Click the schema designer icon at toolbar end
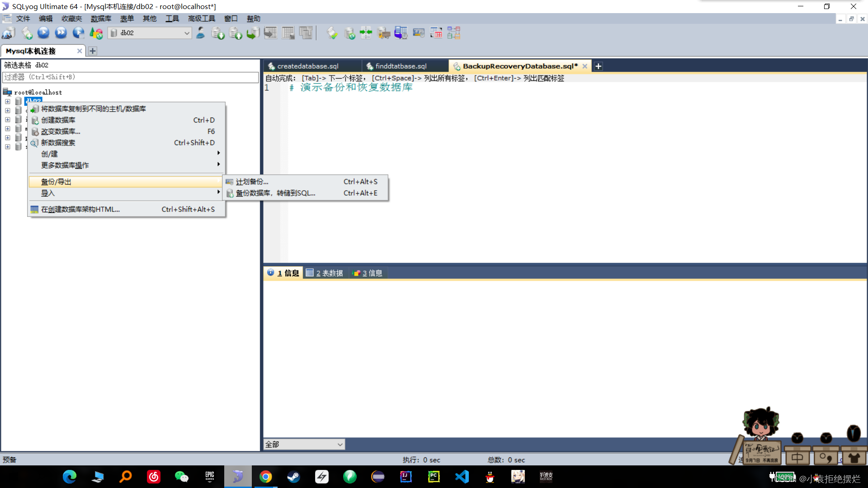The width and height of the screenshot is (868, 488). tap(453, 33)
